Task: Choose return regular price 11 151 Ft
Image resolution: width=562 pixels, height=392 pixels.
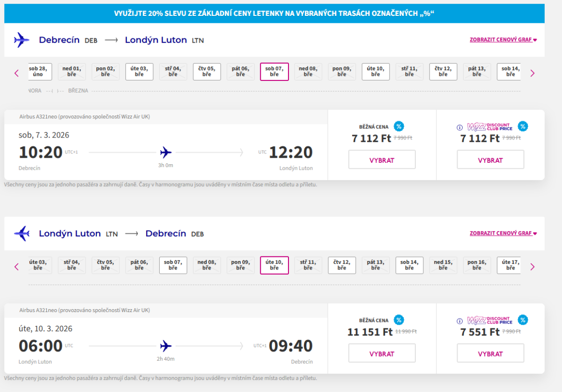Action: coord(382,354)
